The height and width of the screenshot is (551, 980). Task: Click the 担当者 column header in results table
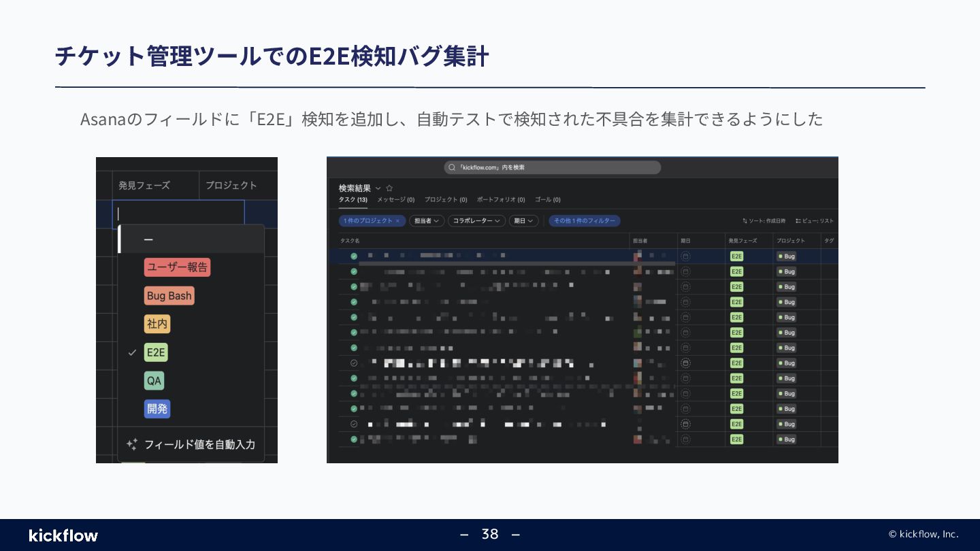coord(640,241)
